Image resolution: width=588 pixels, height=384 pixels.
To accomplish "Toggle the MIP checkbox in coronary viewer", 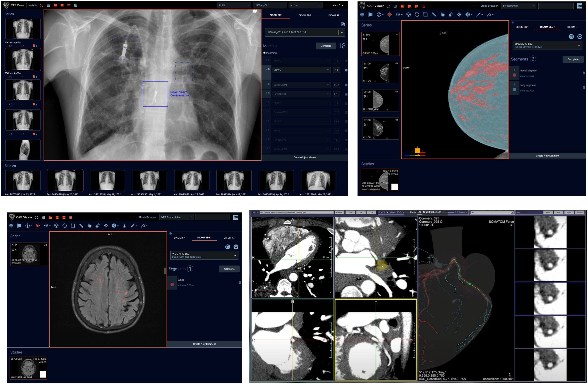I will click(x=379, y=212).
